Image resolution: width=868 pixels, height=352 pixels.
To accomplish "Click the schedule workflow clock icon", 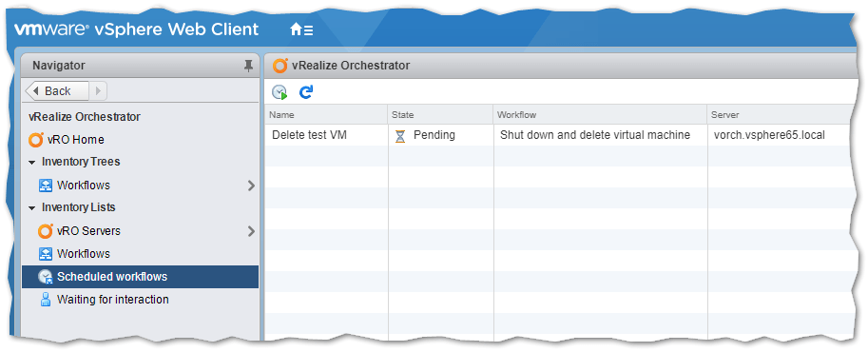I will point(280,92).
